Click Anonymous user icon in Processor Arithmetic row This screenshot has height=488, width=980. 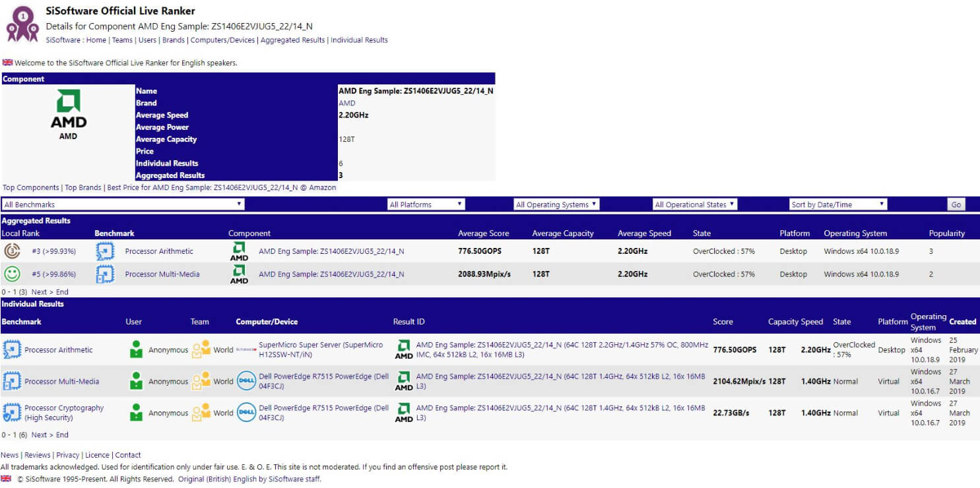pos(136,350)
